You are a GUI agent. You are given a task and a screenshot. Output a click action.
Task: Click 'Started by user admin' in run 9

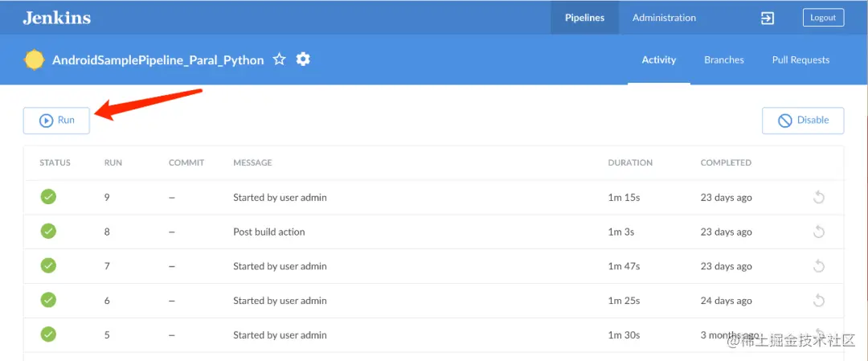[280, 198]
